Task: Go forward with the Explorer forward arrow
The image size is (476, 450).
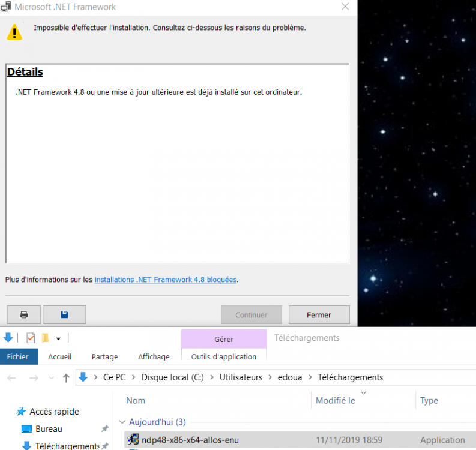Action: (34, 378)
